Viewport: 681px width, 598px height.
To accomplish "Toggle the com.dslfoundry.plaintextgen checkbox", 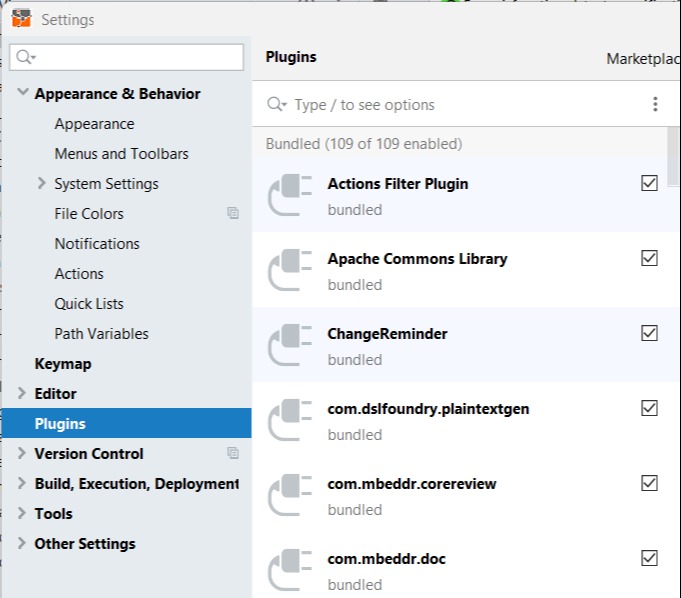I will point(649,408).
